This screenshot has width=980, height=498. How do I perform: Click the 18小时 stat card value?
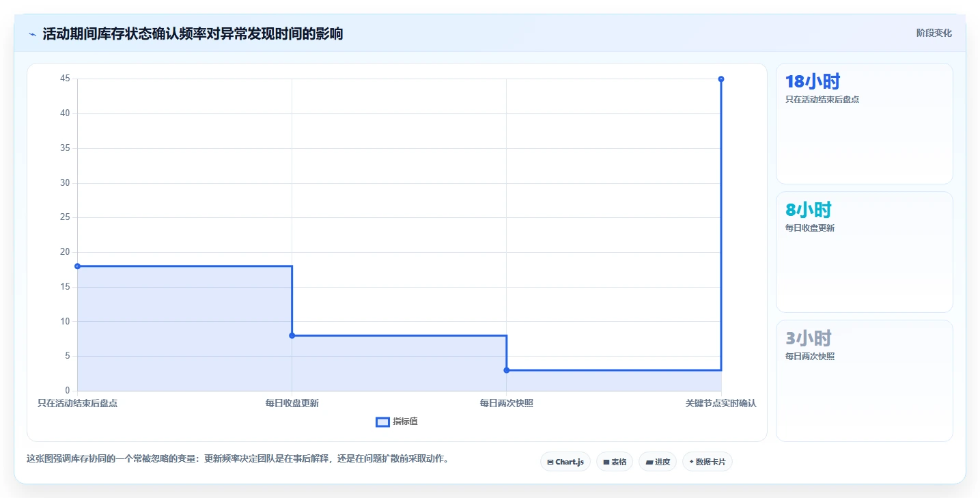click(x=813, y=82)
